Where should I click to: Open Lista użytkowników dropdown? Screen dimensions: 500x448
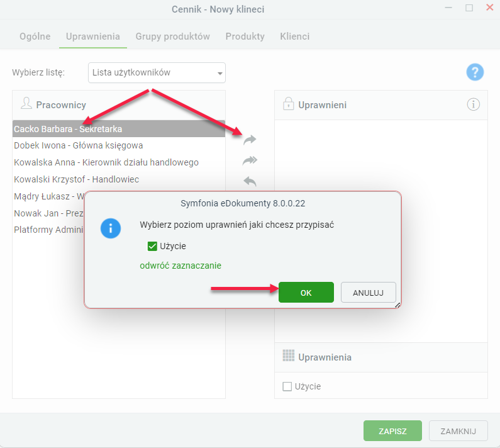click(x=157, y=73)
